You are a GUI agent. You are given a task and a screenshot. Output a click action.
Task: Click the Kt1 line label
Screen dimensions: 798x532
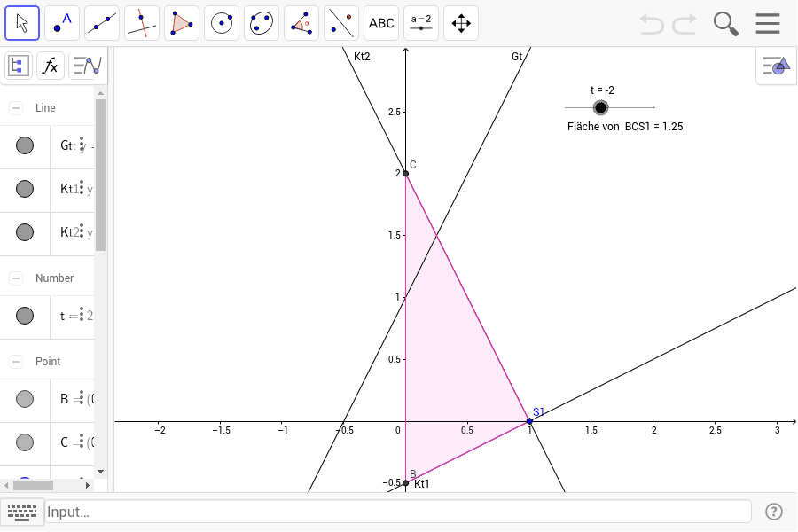click(422, 483)
